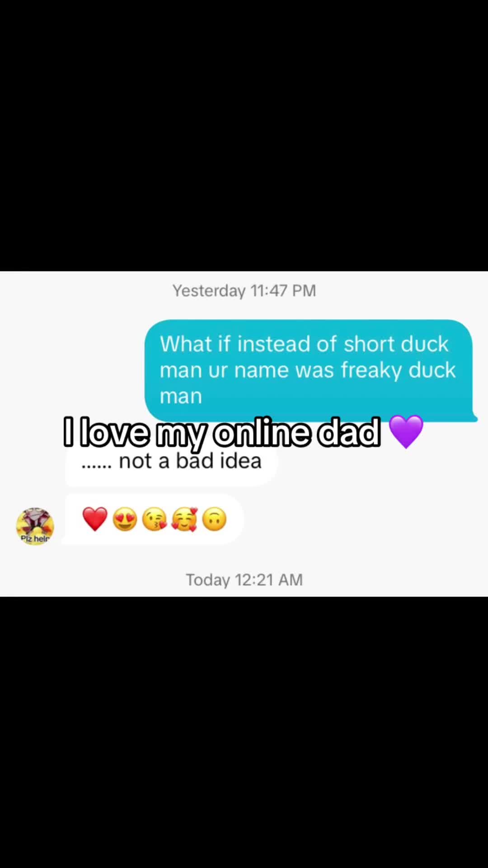This screenshot has height=868, width=488.
Task: Tap the word 'dad' in the caption overlay
Action: coord(348,432)
